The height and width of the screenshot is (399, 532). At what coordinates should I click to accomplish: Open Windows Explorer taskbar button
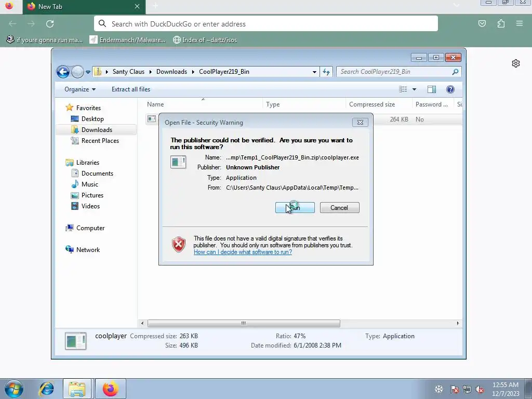coord(77,389)
